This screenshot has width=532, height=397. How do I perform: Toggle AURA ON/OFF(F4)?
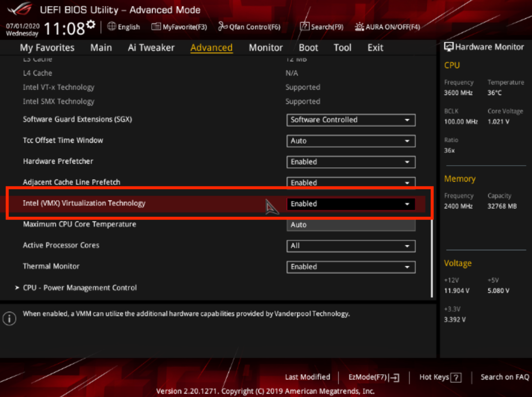(x=388, y=27)
